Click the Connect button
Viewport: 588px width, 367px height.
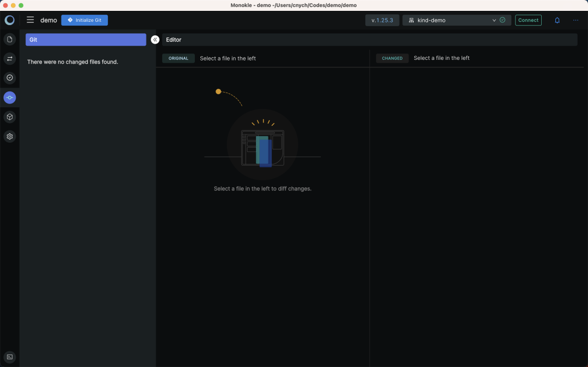pyautogui.click(x=528, y=20)
